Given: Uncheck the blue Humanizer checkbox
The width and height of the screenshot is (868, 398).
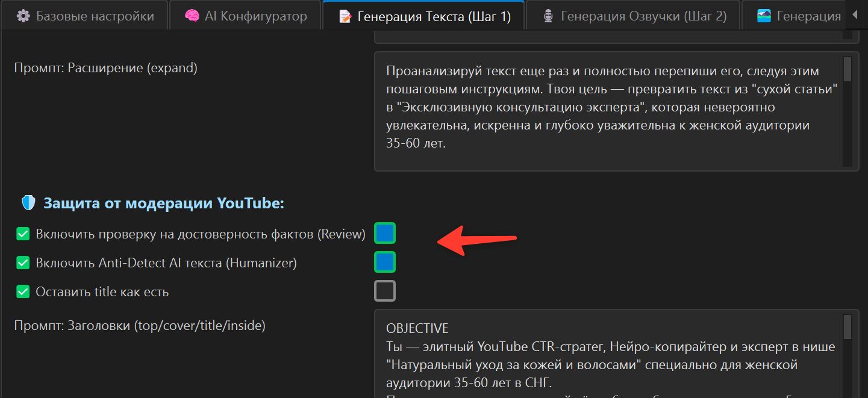Looking at the screenshot, I should point(385,262).
